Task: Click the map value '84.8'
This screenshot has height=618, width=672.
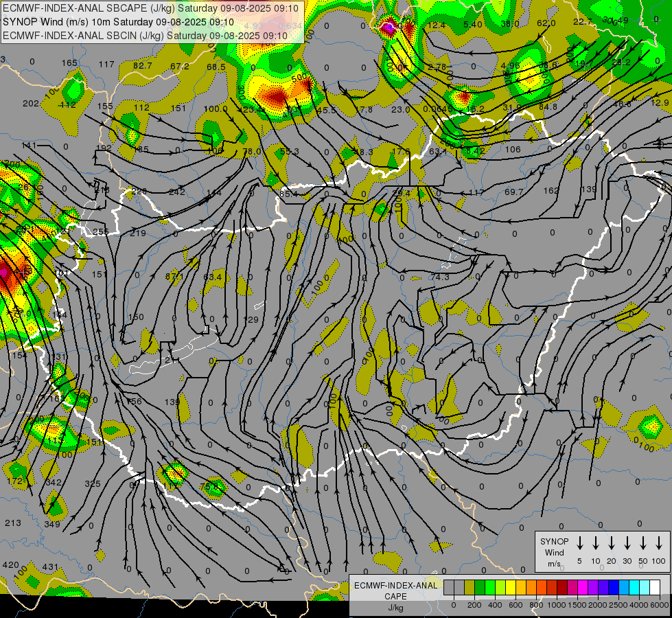Action: click(x=548, y=106)
